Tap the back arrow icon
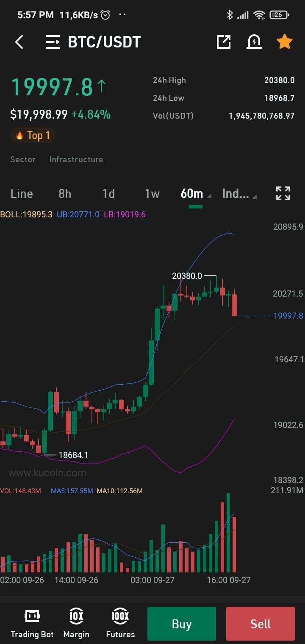This screenshot has height=644, width=305. click(19, 42)
